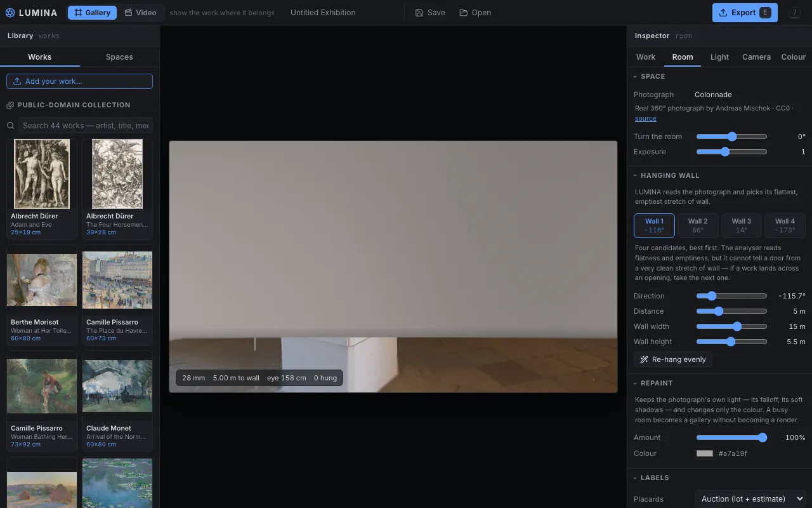This screenshot has height=508, width=812.
Task: Click the public-domain collection icon
Action: pos(10,105)
